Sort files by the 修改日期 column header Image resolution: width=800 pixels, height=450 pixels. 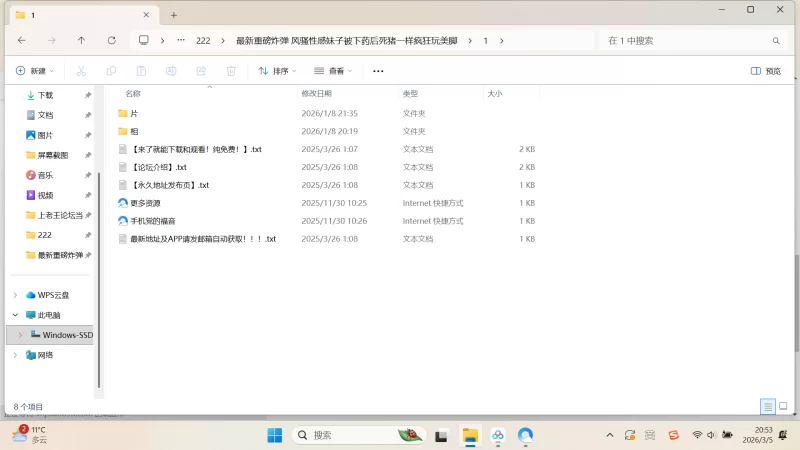pos(315,93)
